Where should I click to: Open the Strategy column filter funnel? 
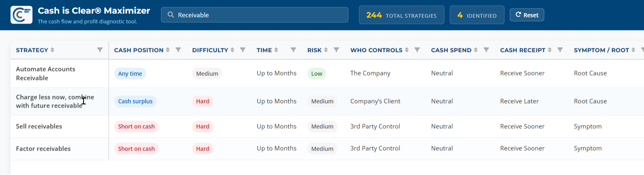100,50
